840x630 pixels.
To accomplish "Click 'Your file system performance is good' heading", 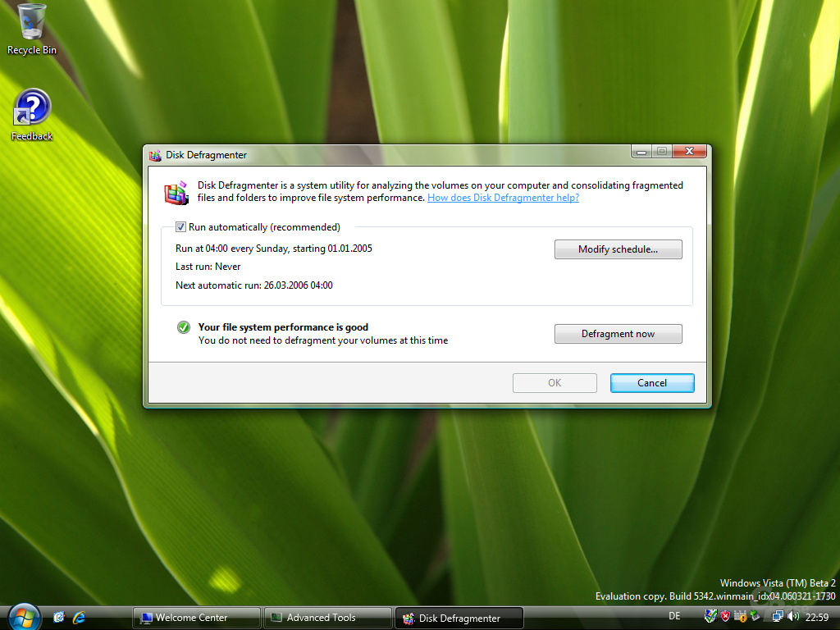I will 283,327.
